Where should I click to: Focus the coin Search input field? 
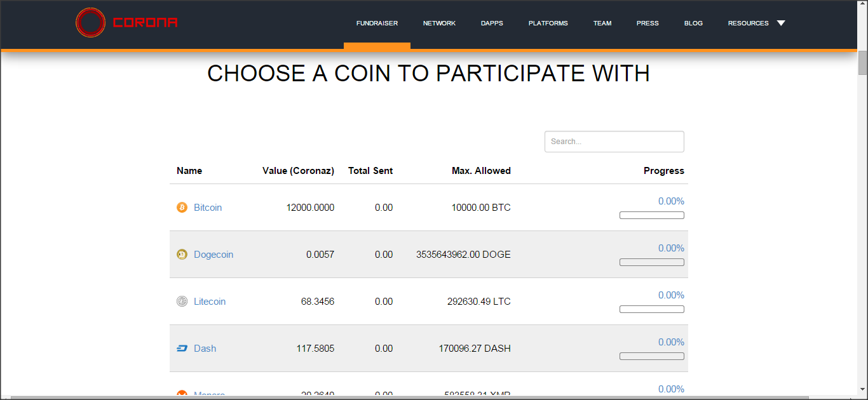pyautogui.click(x=614, y=142)
